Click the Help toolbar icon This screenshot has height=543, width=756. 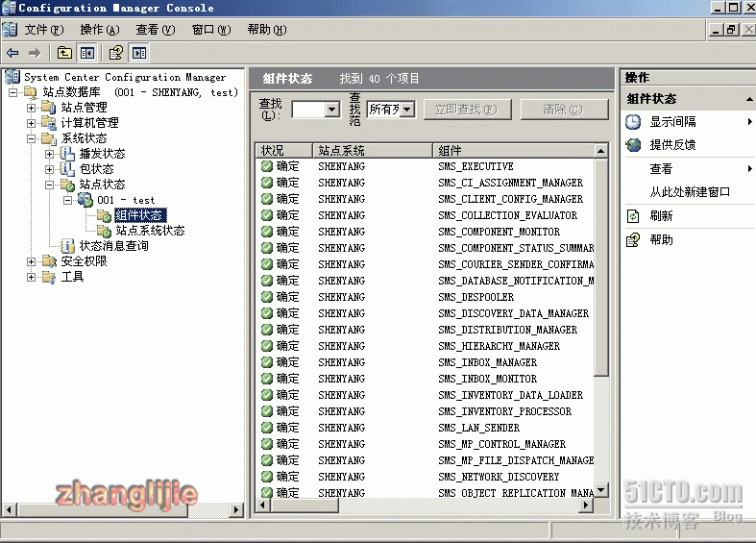116,53
